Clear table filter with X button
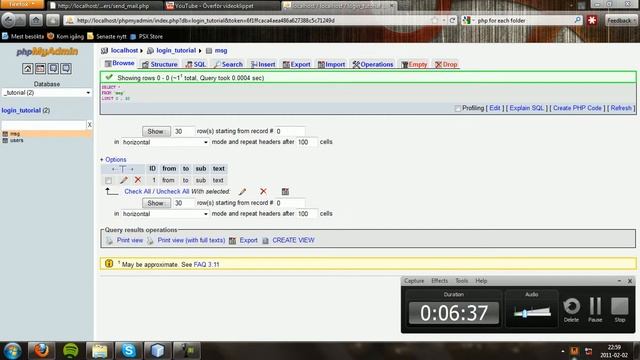The height and width of the screenshot is (360, 640). tap(89, 125)
